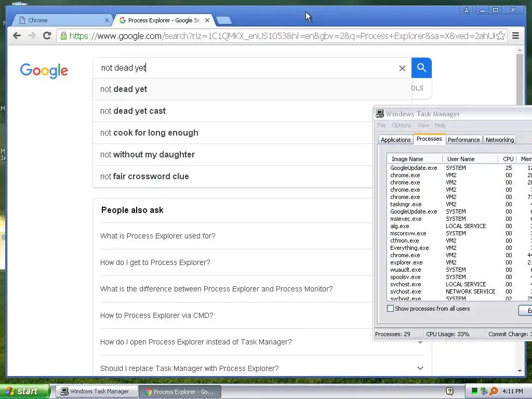Switch to Windows Task Manager taskbar button
The width and height of the screenshot is (532, 399).
click(97, 392)
